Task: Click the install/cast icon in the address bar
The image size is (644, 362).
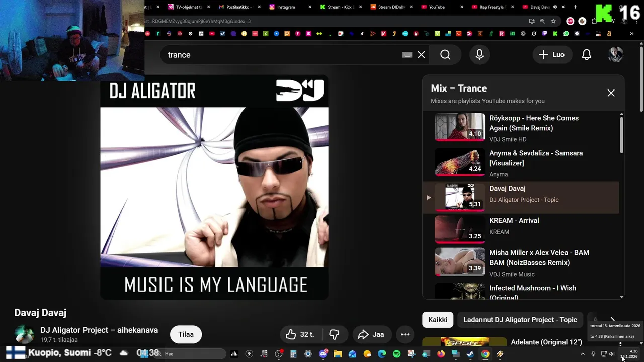Action: [x=532, y=21]
